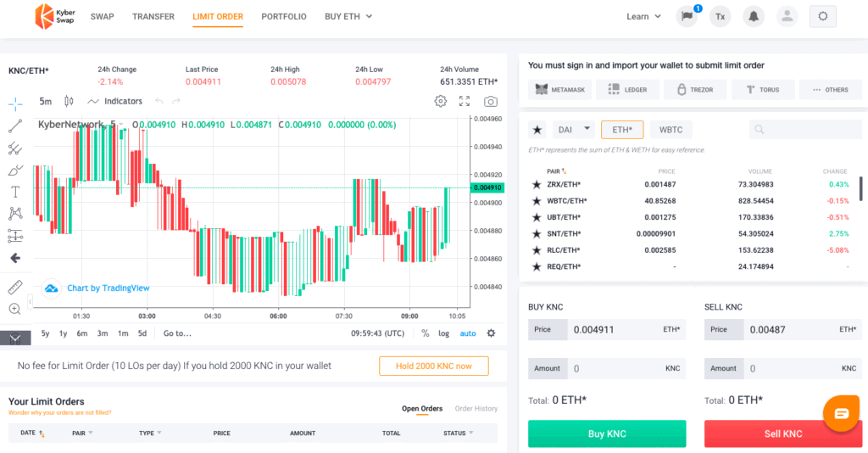This screenshot has height=453, width=868.
Task: Select the brush drawing tool
Action: (x=15, y=170)
